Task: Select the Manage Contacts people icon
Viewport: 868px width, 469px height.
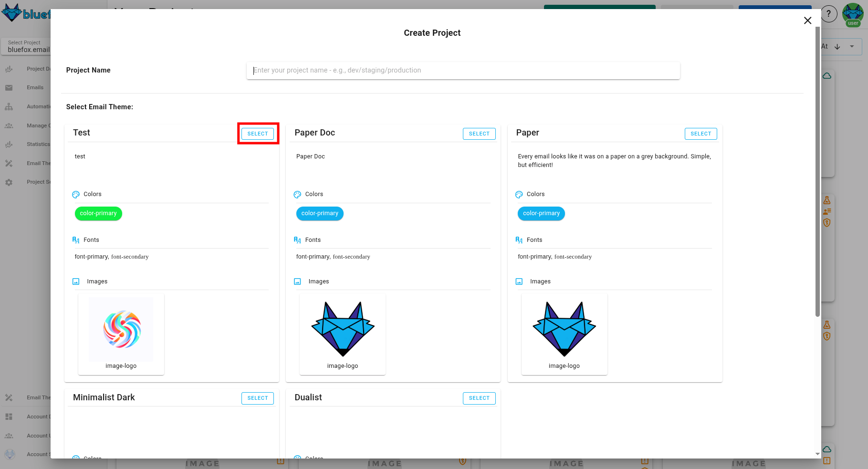Action: tap(9, 125)
